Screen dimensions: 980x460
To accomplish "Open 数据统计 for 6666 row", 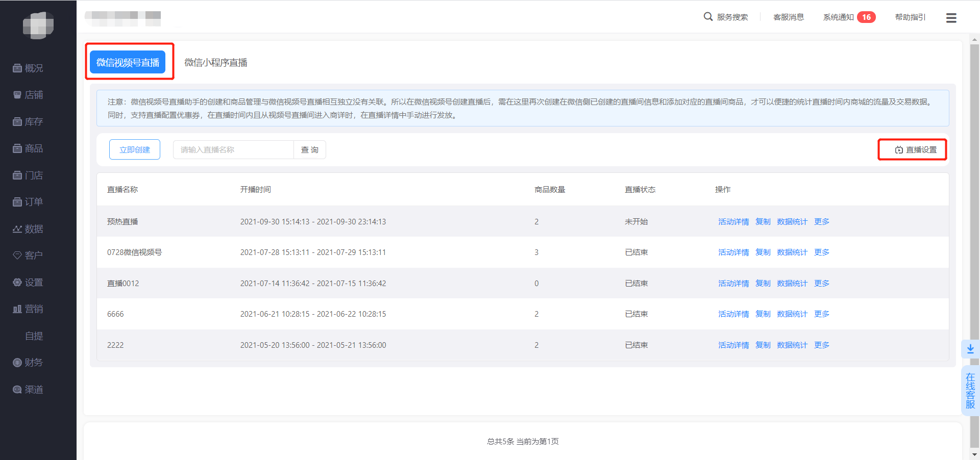I will tap(792, 314).
